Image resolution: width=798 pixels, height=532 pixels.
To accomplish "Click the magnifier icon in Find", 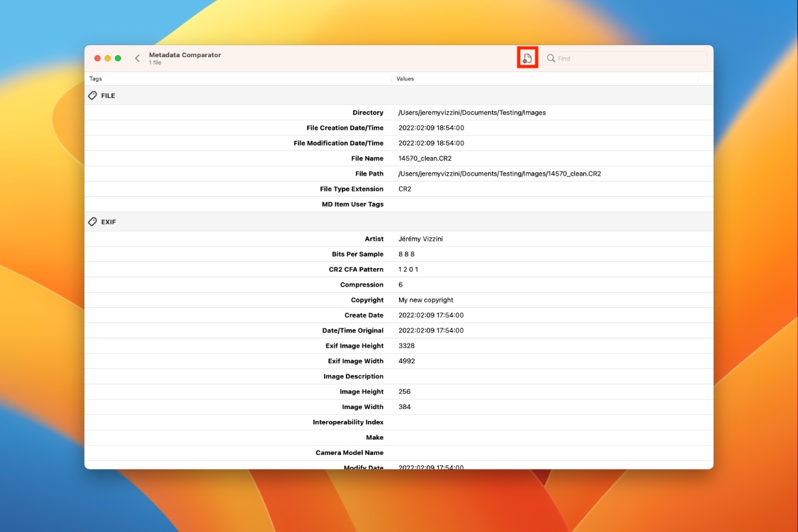I will coord(551,59).
